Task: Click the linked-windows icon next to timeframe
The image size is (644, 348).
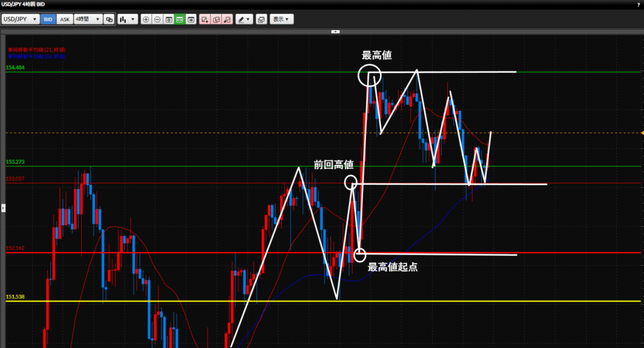Action: (109, 19)
